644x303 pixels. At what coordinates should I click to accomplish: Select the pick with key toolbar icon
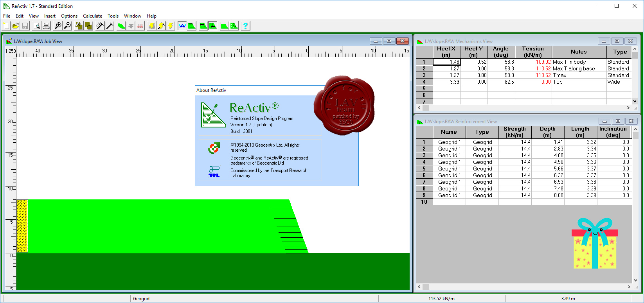(x=100, y=26)
